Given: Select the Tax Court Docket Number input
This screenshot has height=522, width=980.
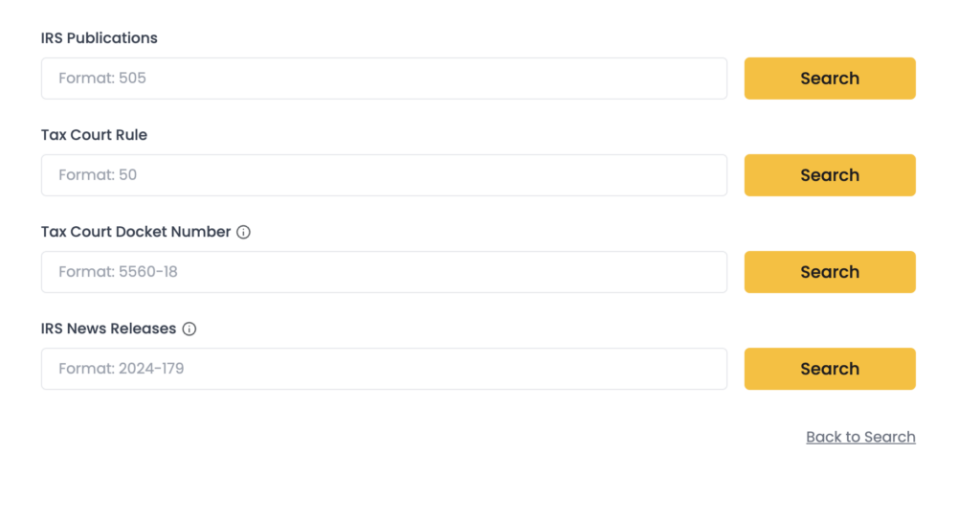Looking at the screenshot, I should coord(384,272).
